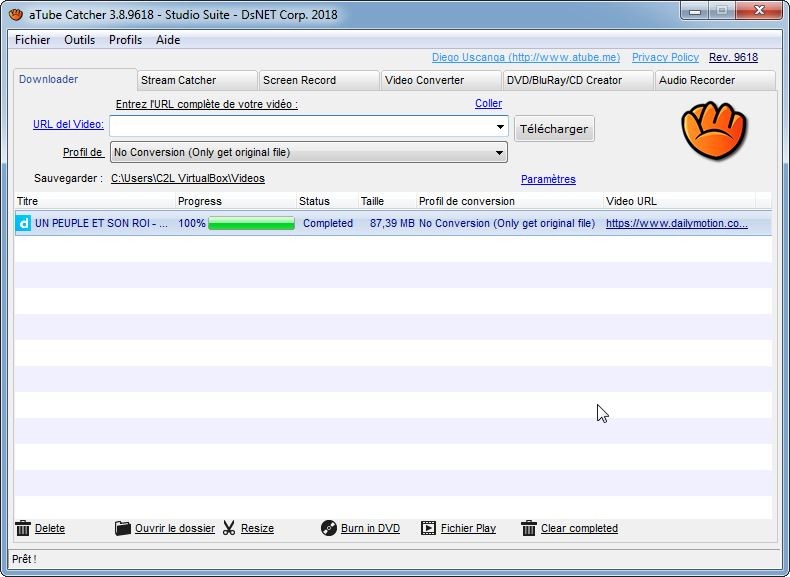Click the Dailymotion icon in the download row
Screen dimensions: 790x577
tap(23, 223)
